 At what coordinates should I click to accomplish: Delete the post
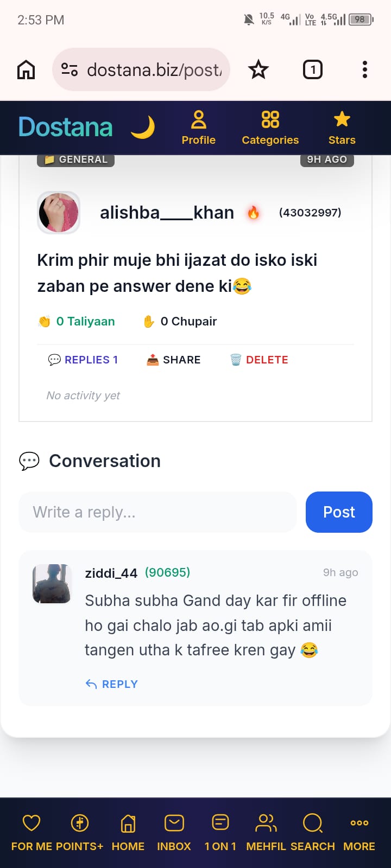259,360
